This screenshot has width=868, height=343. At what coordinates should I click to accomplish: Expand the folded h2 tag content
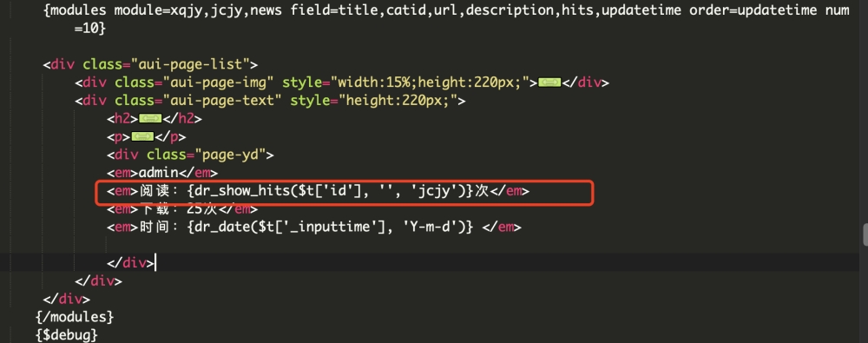[x=150, y=118]
